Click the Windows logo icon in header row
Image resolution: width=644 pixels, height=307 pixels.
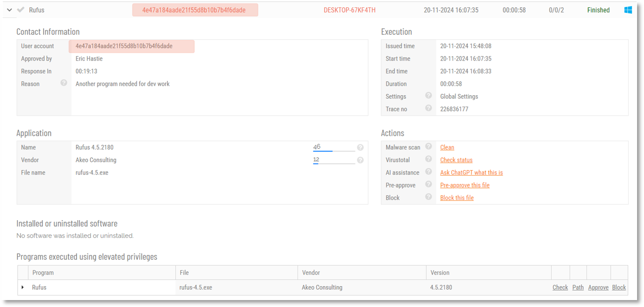point(628,10)
